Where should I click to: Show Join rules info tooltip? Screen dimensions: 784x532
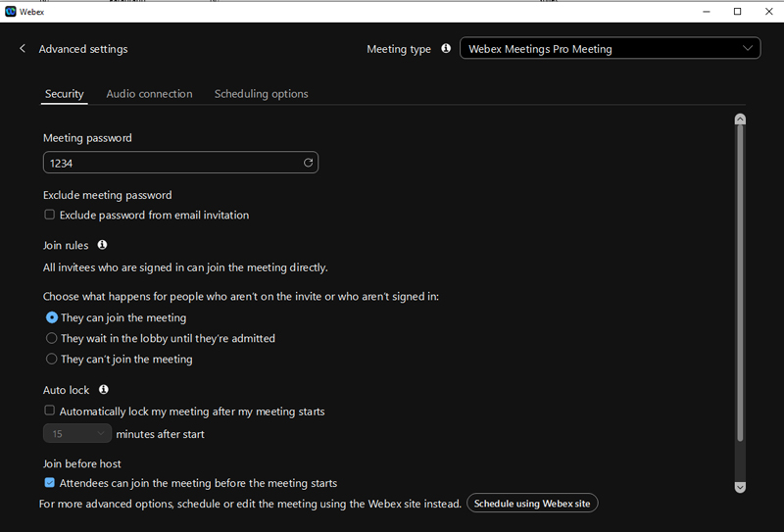point(103,245)
